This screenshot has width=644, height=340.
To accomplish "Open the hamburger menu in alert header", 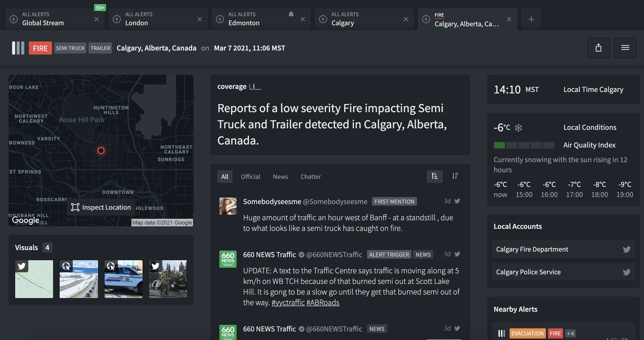I will tap(625, 48).
